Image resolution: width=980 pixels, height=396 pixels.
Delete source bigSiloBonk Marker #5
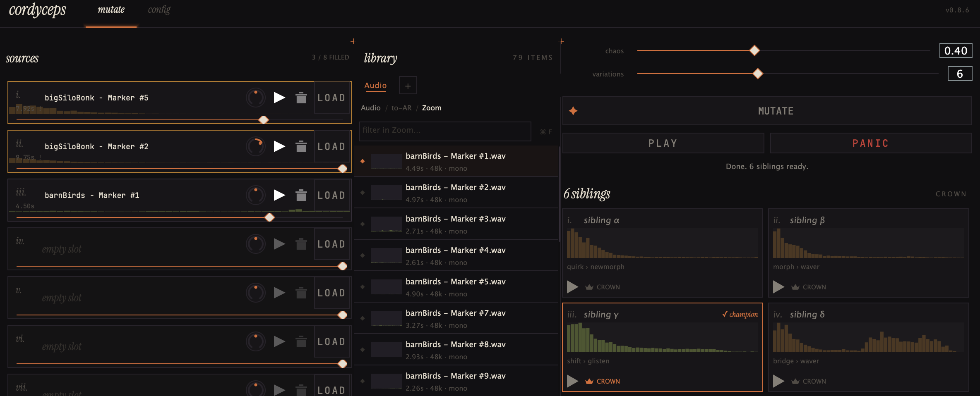[x=301, y=98]
